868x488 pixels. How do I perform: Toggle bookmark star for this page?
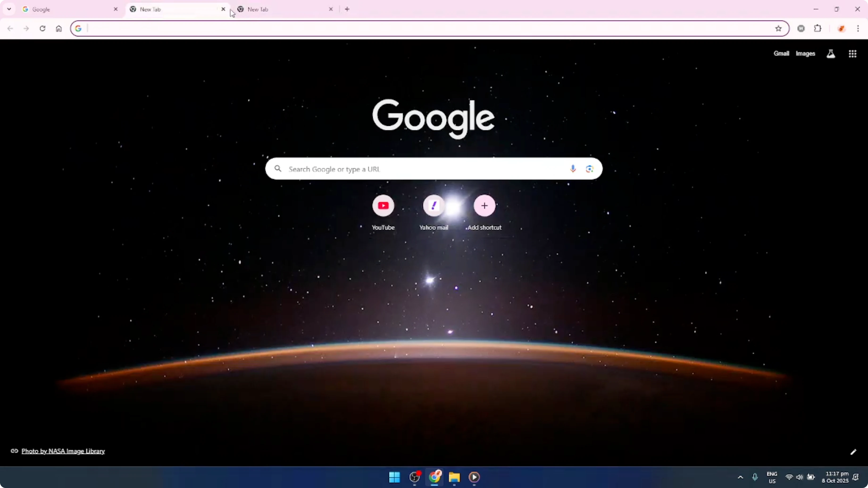click(x=779, y=29)
